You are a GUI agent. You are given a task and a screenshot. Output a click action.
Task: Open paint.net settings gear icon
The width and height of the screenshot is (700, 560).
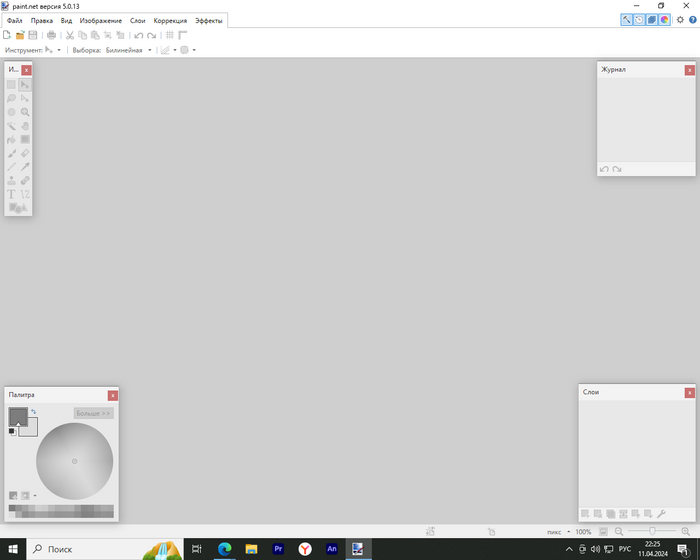(680, 19)
